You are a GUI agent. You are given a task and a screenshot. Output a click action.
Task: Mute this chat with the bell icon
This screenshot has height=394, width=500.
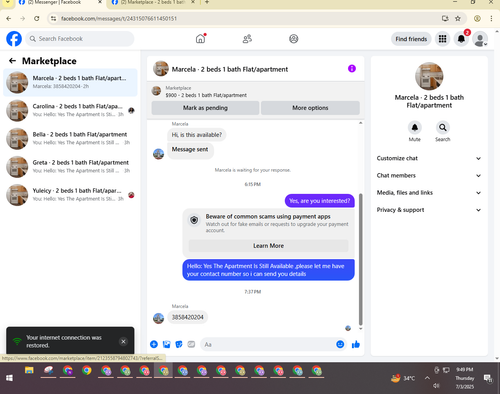(x=414, y=127)
